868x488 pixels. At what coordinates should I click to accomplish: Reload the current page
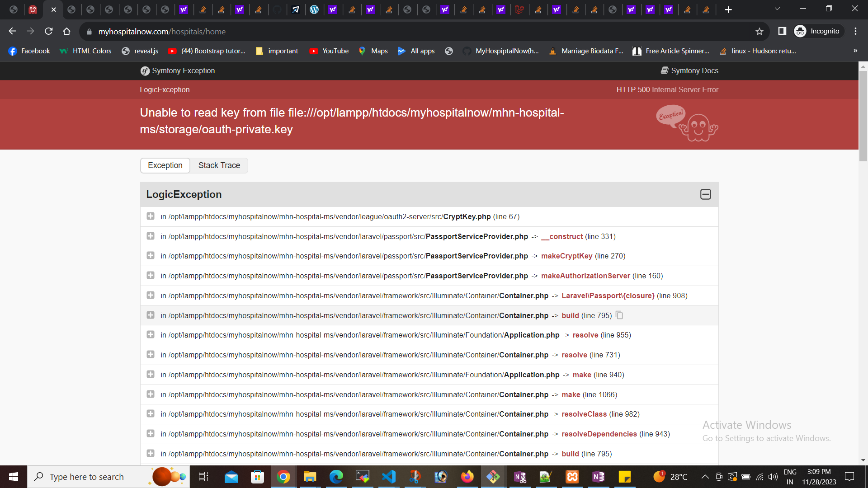49,31
